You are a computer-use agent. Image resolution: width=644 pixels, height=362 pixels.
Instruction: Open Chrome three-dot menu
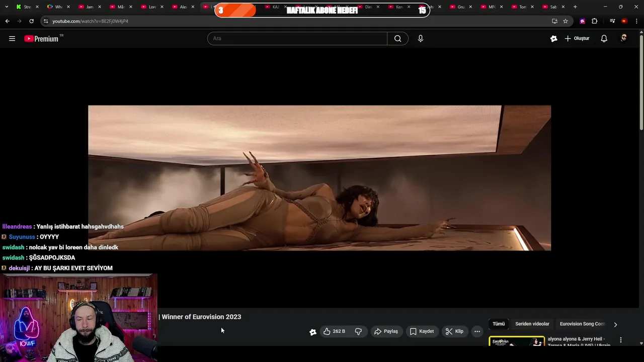[x=636, y=21]
